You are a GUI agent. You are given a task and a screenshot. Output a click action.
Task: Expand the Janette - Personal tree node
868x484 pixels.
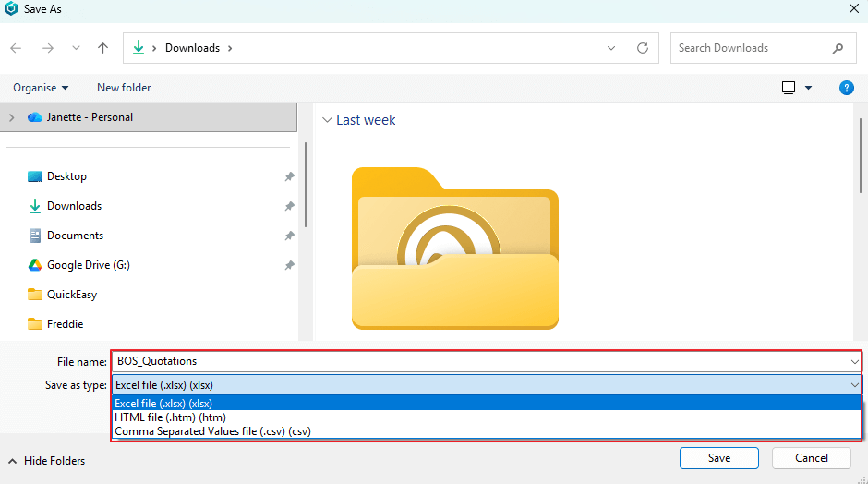click(x=11, y=117)
